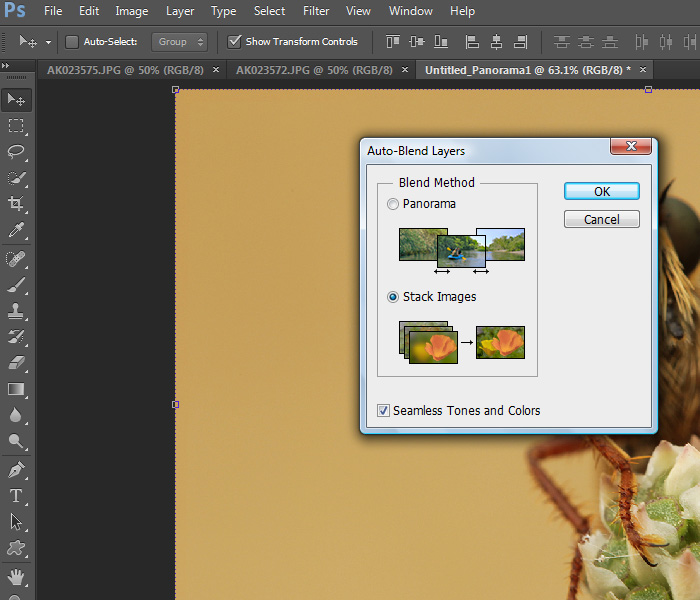Select the Lasso tool
700x600 pixels.
pos(17,152)
